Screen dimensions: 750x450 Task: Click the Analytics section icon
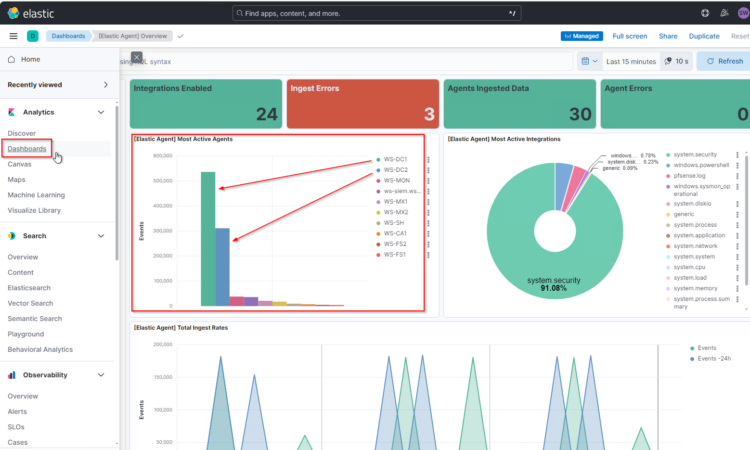(11, 112)
